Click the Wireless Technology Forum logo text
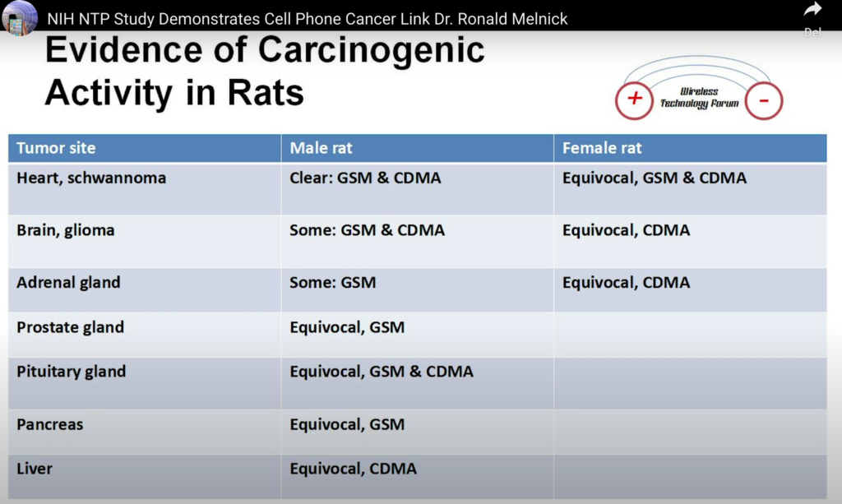This screenshot has width=842, height=504. tap(699, 98)
